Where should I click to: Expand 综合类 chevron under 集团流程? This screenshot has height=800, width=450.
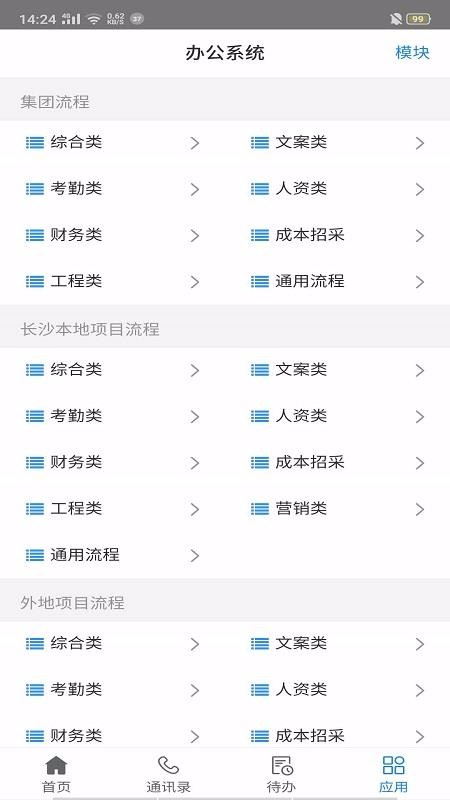[195, 143]
